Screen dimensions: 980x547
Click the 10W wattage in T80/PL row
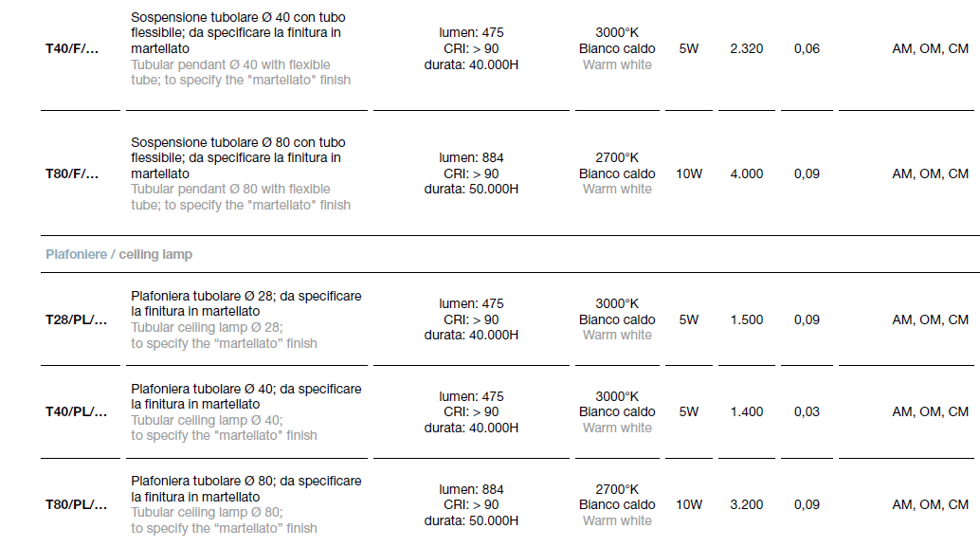pos(689,504)
